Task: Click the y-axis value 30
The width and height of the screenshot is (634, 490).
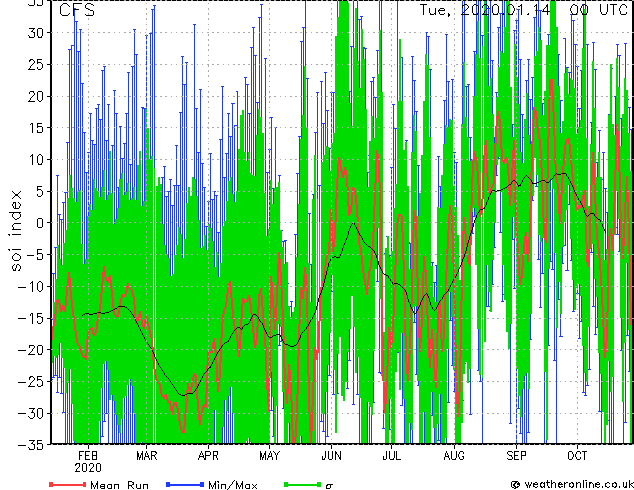Action: point(36,33)
